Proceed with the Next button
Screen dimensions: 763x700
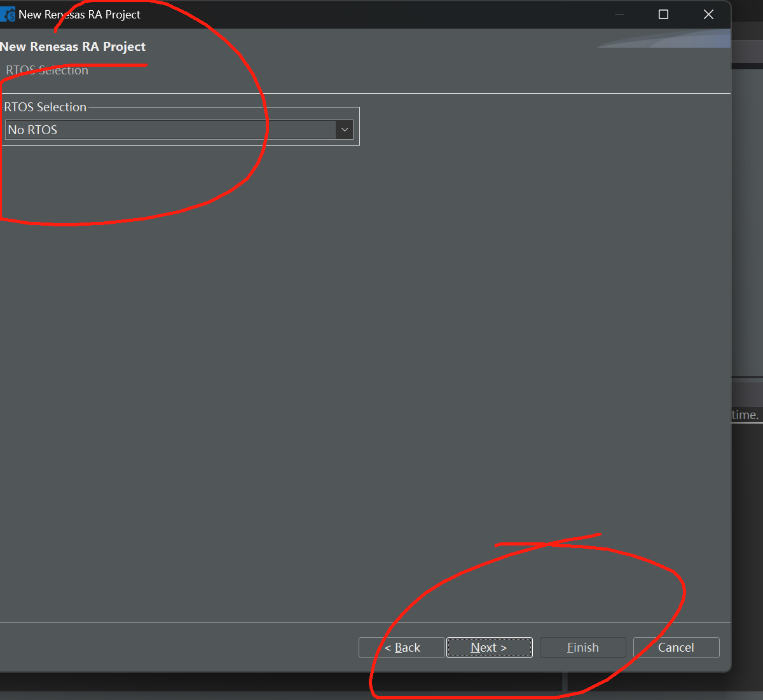pos(489,647)
